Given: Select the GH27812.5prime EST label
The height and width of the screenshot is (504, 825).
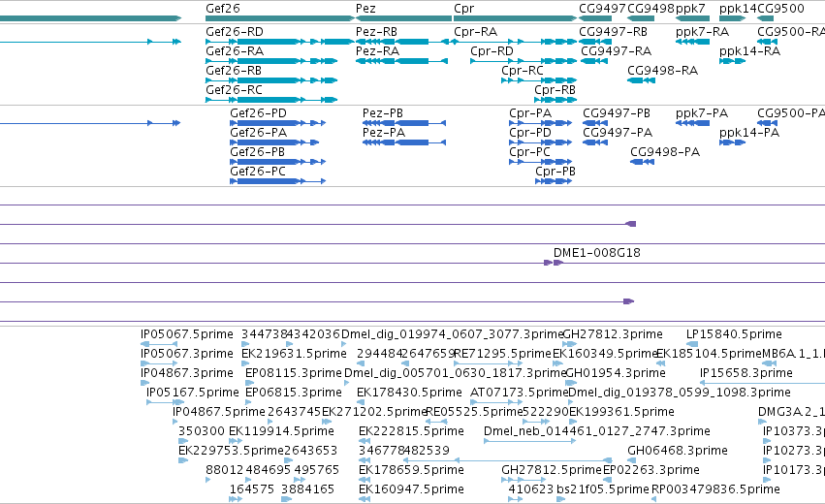Looking at the screenshot, I should point(551,470).
